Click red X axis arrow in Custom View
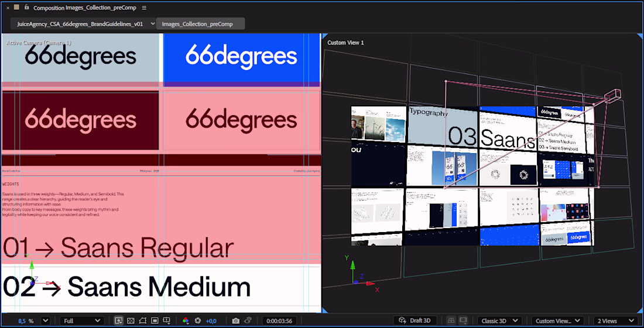 (372, 284)
